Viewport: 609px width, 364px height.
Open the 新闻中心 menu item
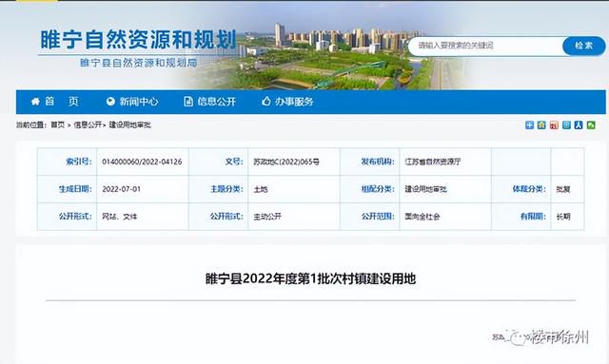pyautogui.click(x=139, y=102)
